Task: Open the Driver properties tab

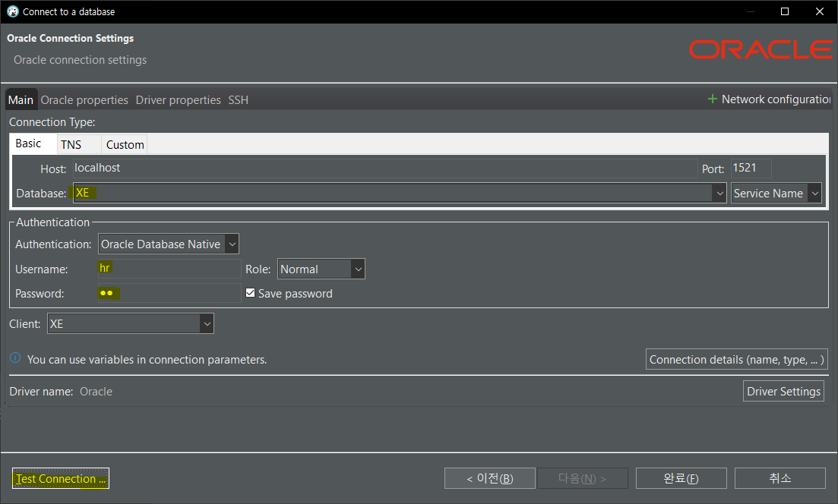Action: [x=178, y=100]
